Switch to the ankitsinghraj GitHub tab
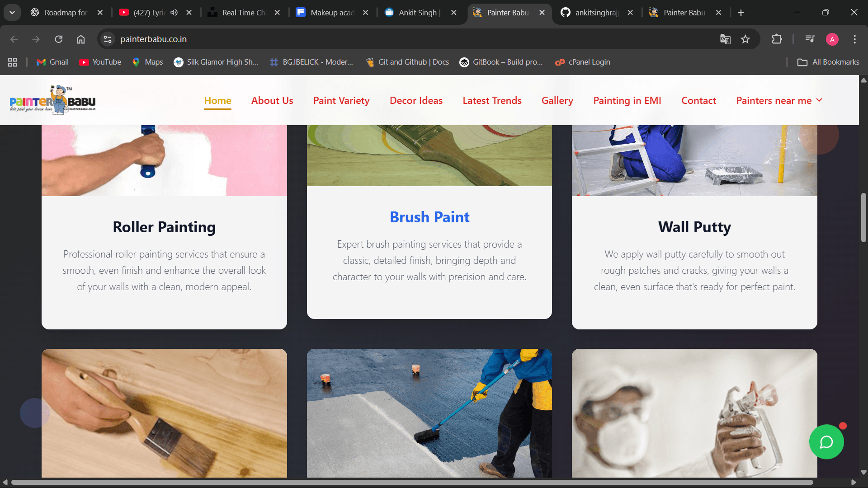The image size is (868, 488). tap(596, 13)
